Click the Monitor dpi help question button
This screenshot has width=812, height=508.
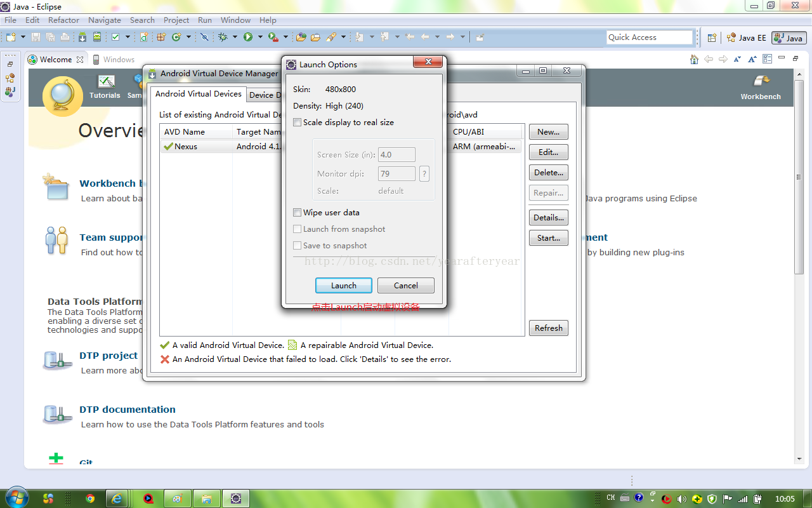click(424, 173)
